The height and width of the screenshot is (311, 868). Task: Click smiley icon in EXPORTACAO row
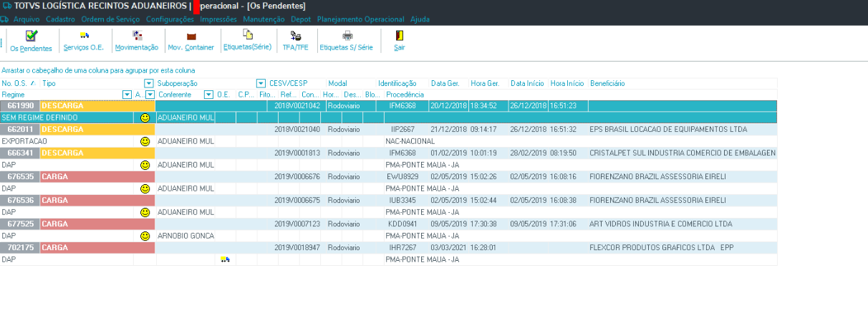[145, 141]
